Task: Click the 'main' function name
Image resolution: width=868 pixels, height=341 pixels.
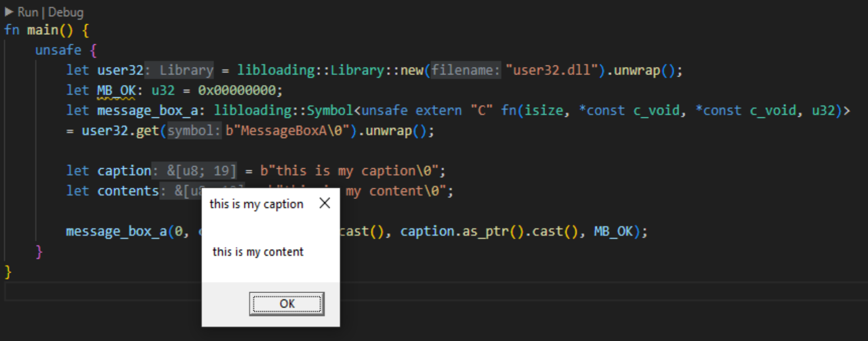Action: tap(42, 30)
